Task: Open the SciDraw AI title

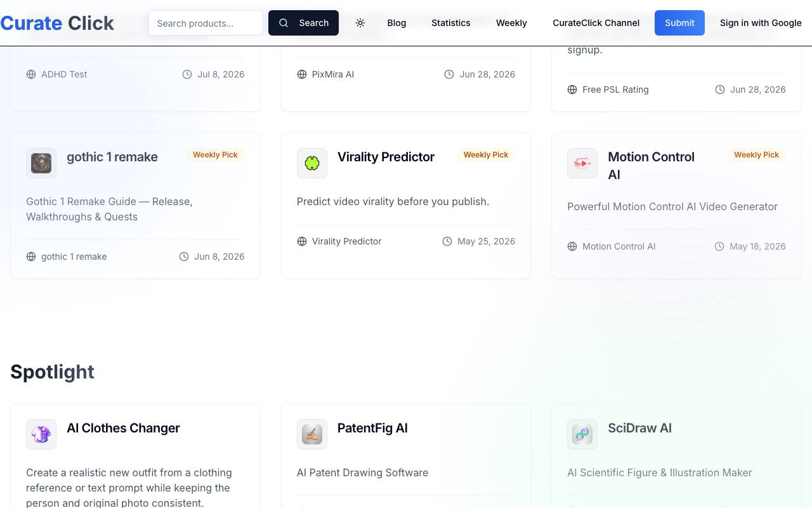Action: (x=639, y=428)
